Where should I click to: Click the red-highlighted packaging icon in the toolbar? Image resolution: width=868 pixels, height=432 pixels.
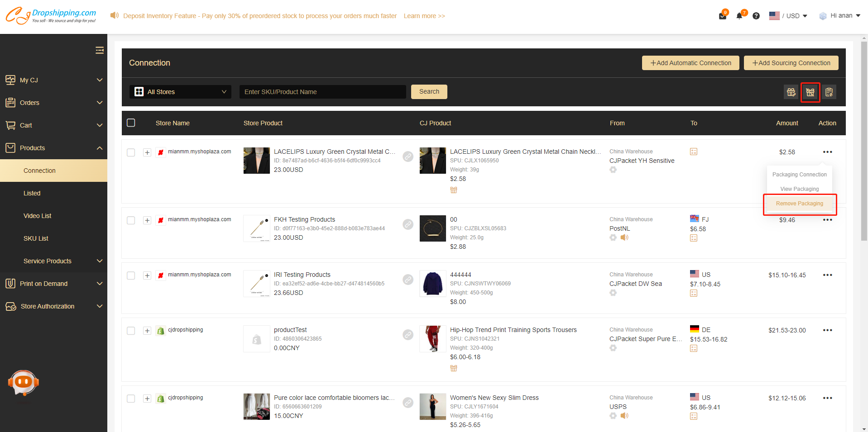pyautogui.click(x=810, y=92)
